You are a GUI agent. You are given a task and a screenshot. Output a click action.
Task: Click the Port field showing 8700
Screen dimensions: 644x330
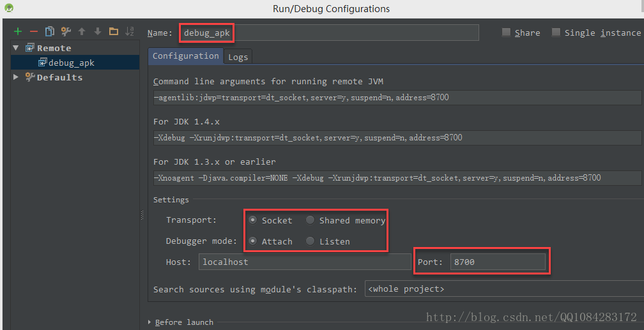498,262
